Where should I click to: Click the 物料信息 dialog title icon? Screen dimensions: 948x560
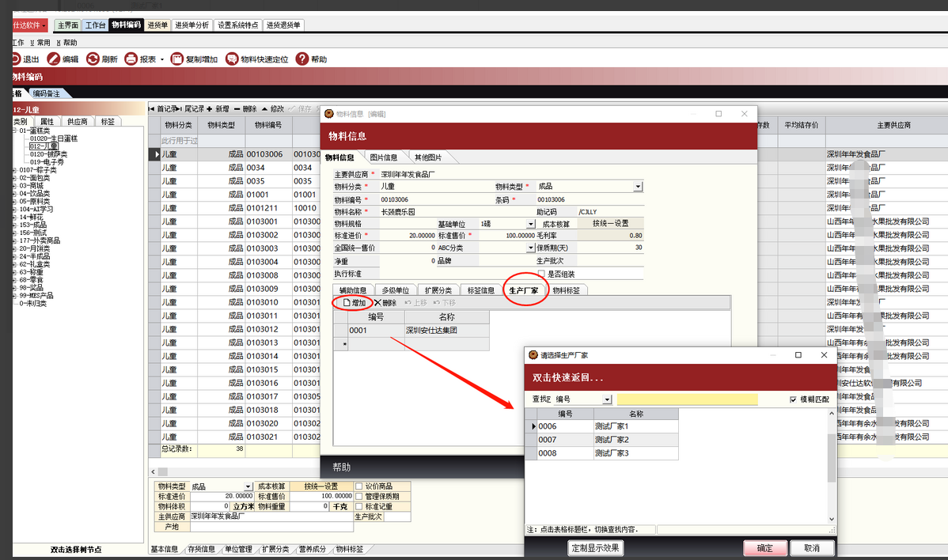click(329, 114)
